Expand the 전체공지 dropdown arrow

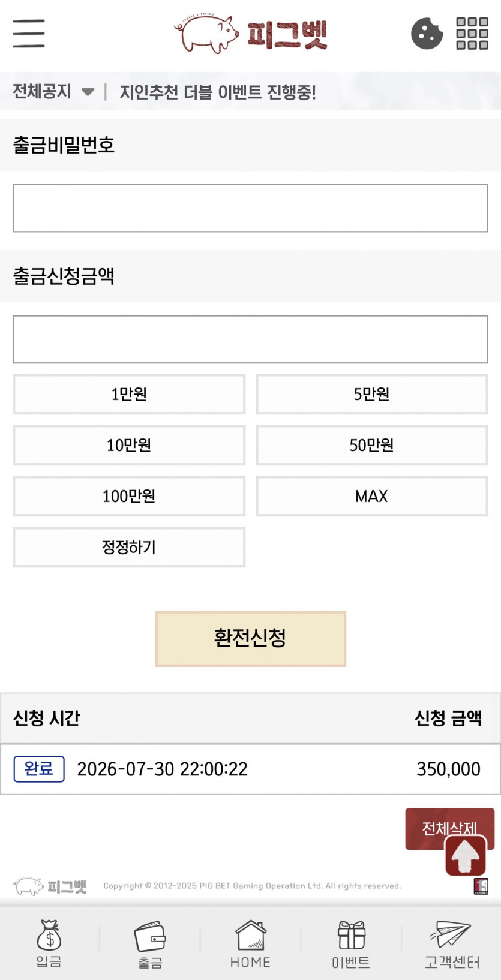88,92
